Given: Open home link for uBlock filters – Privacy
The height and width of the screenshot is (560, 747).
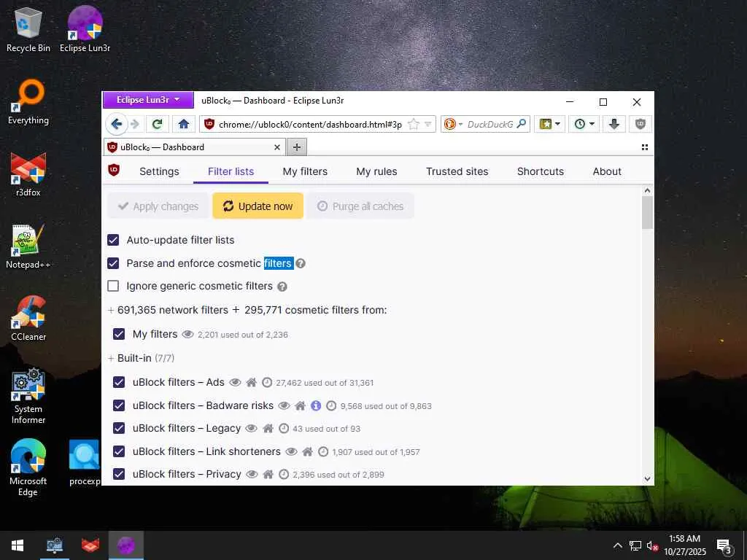Looking at the screenshot, I should (x=268, y=474).
